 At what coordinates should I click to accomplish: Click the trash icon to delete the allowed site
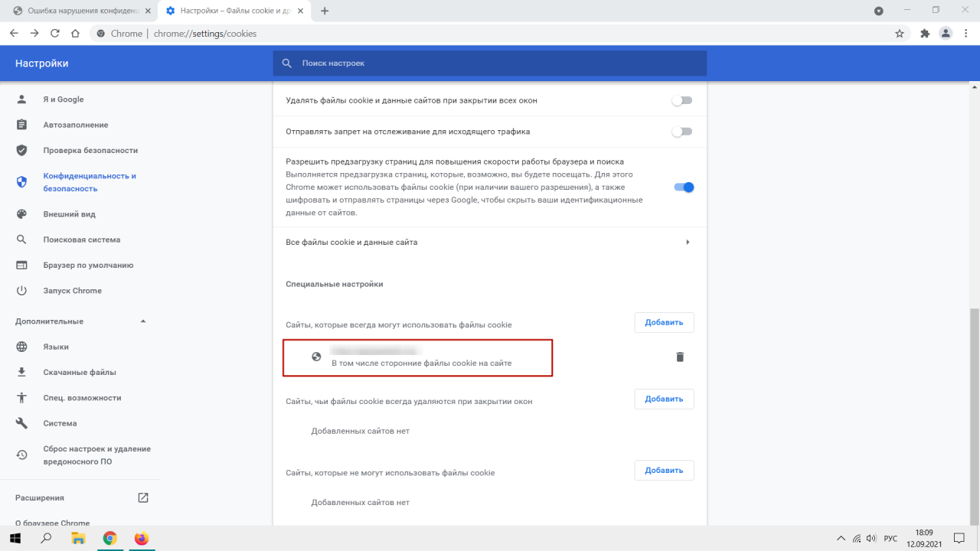pyautogui.click(x=679, y=357)
